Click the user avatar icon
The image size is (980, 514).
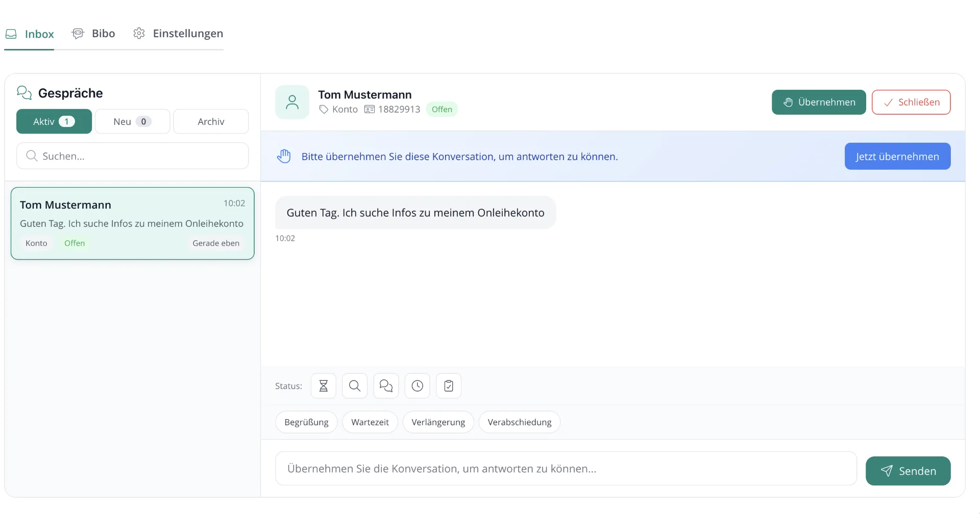click(x=292, y=102)
